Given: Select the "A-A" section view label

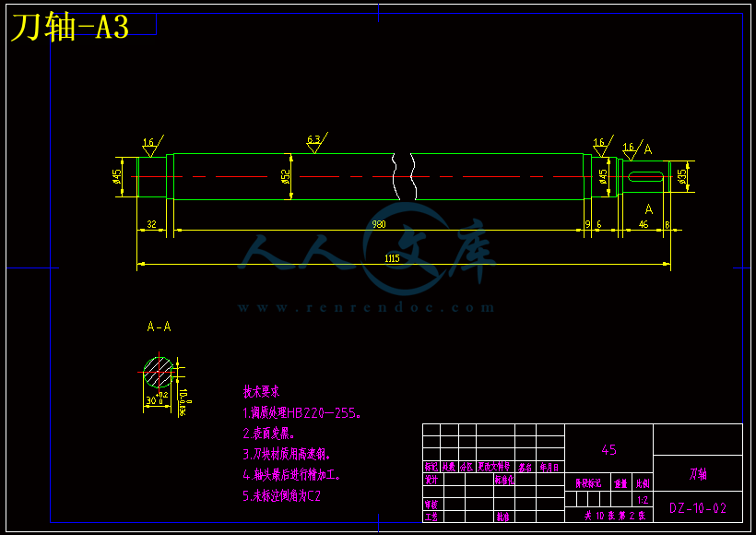Looking at the screenshot, I should [x=159, y=327].
